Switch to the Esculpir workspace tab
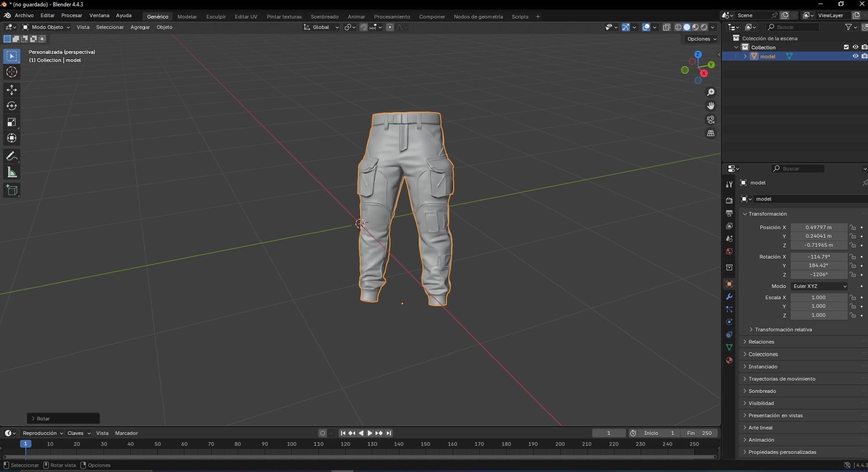868x472 pixels. point(216,17)
